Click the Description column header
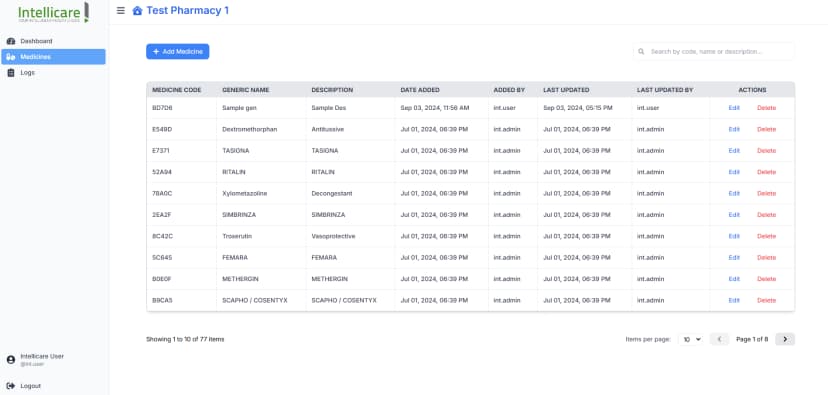 [332, 90]
